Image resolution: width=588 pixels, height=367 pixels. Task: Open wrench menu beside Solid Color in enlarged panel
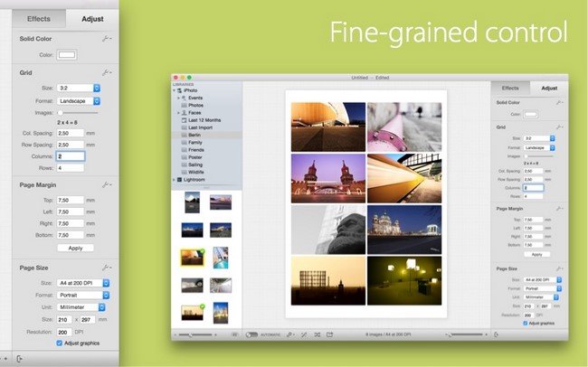tap(107, 39)
